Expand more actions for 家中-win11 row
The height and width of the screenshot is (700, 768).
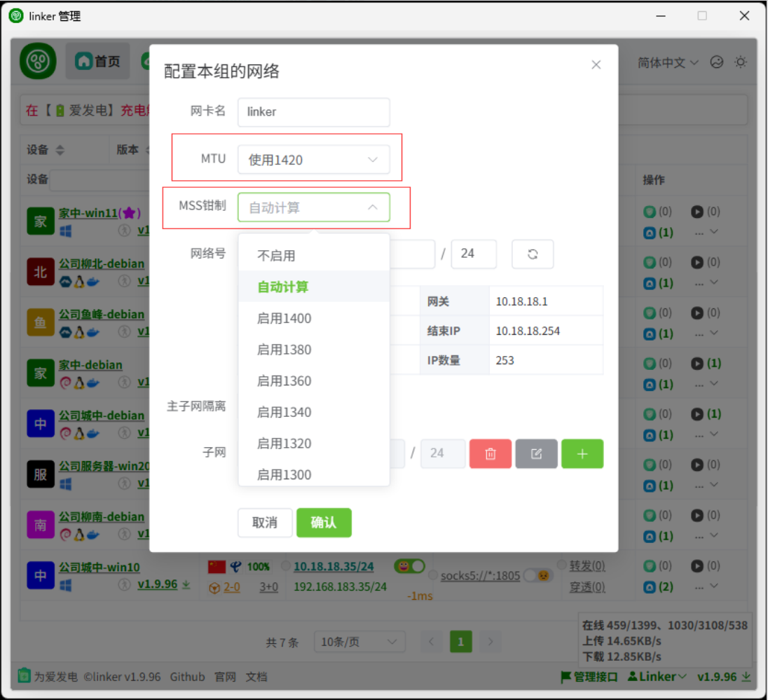(706, 233)
